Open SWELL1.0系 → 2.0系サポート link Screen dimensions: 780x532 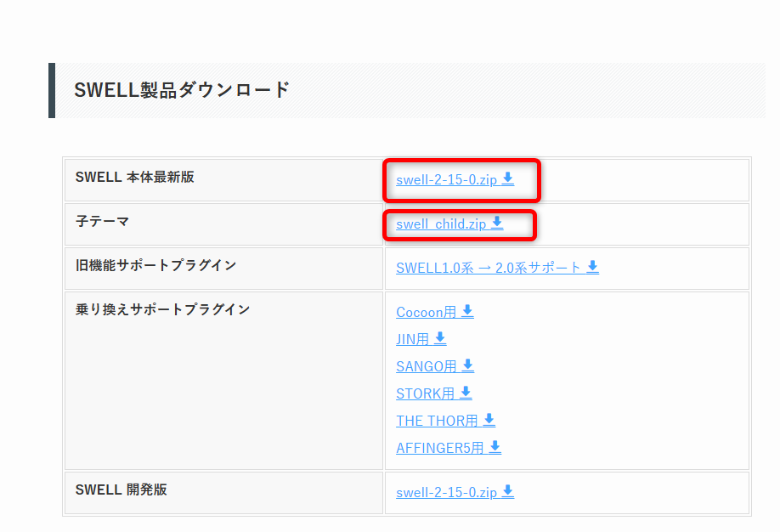pyautogui.click(x=497, y=268)
